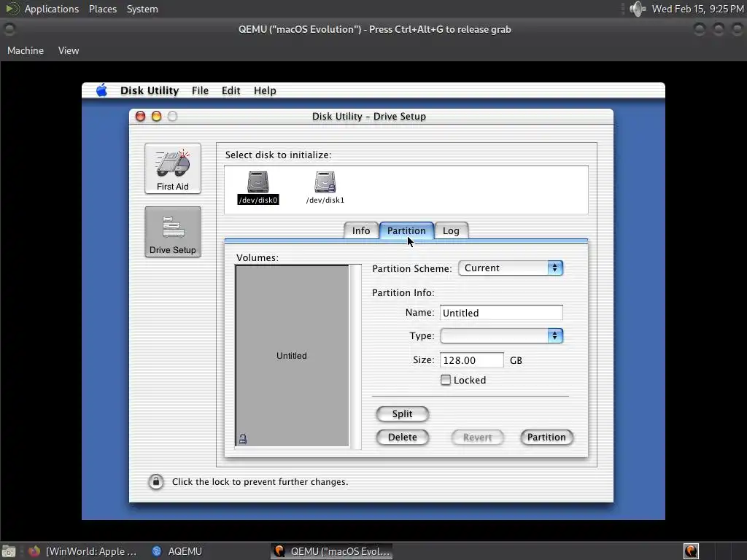Close the Disk Utility window with red button

[x=140, y=116]
